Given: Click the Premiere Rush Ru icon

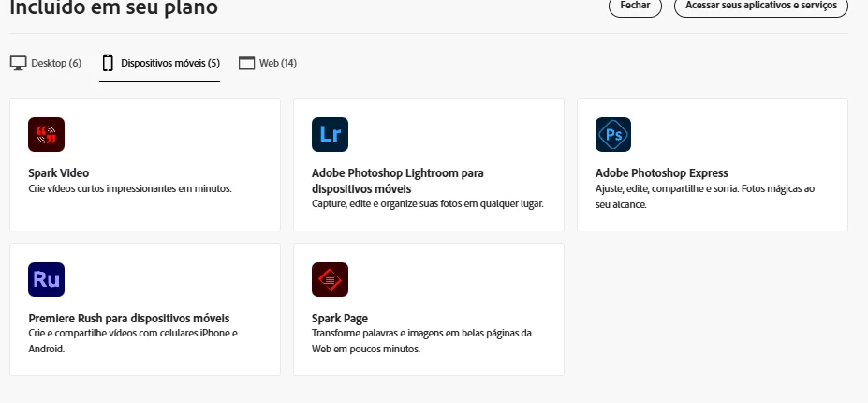Looking at the screenshot, I should (47, 279).
